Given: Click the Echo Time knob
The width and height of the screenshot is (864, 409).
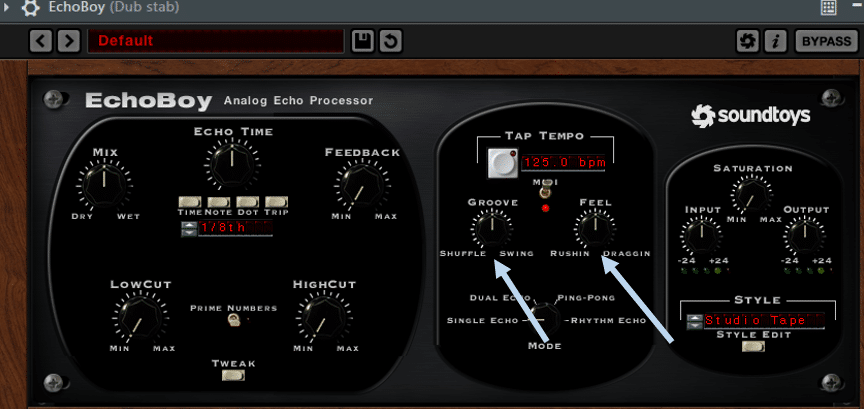Looking at the screenshot, I should click(x=232, y=163).
